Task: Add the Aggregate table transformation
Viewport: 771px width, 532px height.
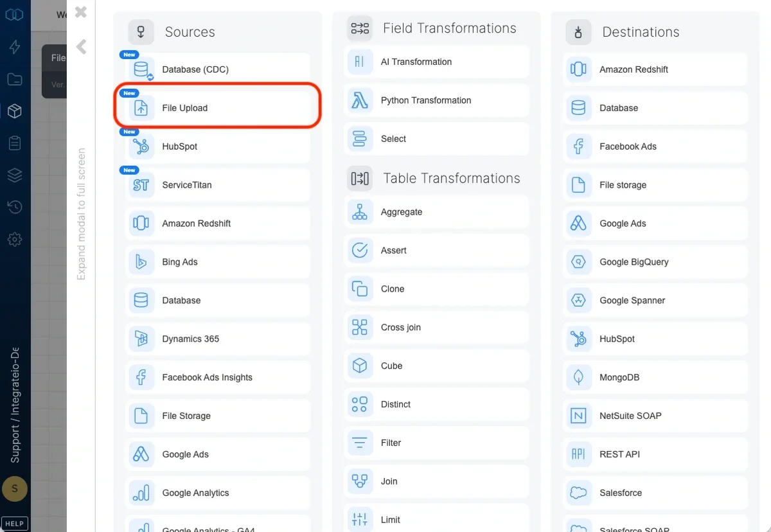Action: point(436,212)
